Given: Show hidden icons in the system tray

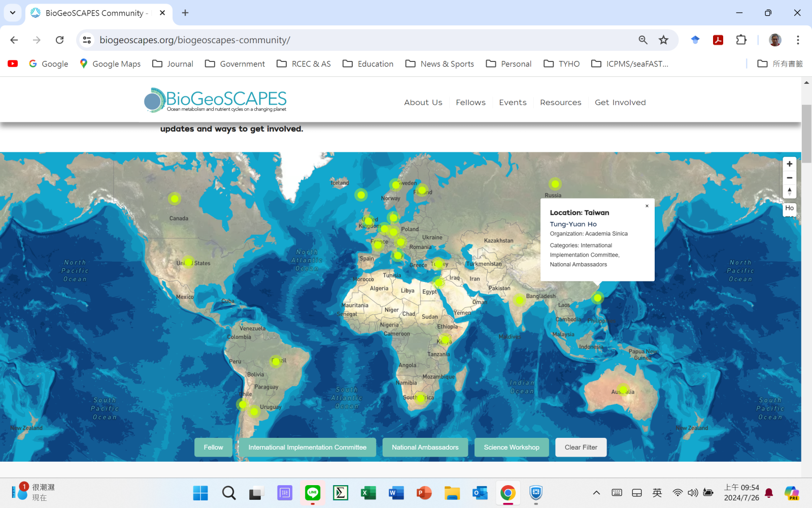Looking at the screenshot, I should tap(596, 493).
